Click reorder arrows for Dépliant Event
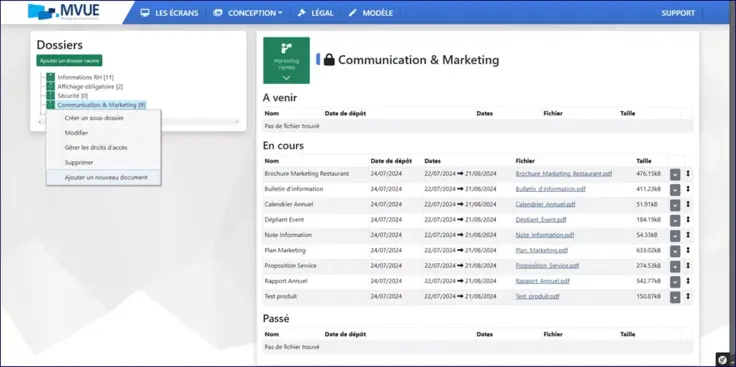Viewport: 736px width, 367px height. [x=688, y=219]
